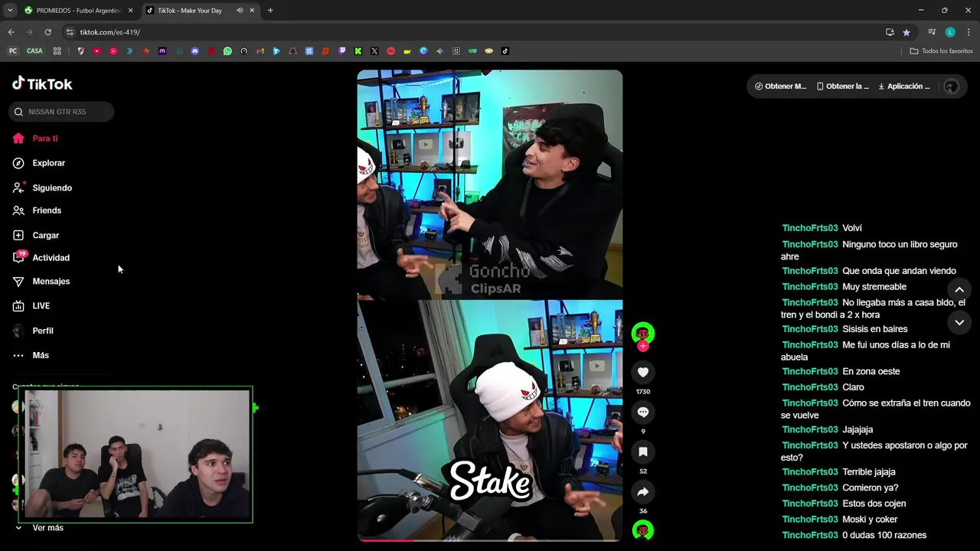Open the LIVE section

coord(31,305)
